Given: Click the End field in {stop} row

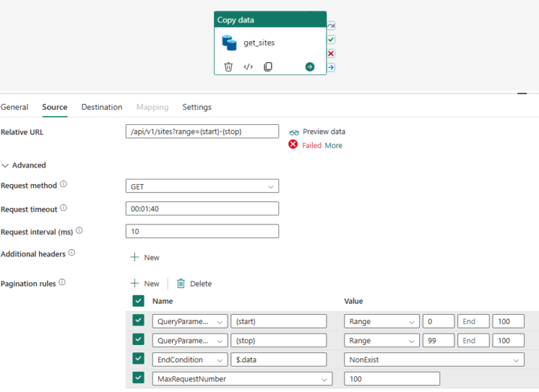Looking at the screenshot, I should coord(473,341).
